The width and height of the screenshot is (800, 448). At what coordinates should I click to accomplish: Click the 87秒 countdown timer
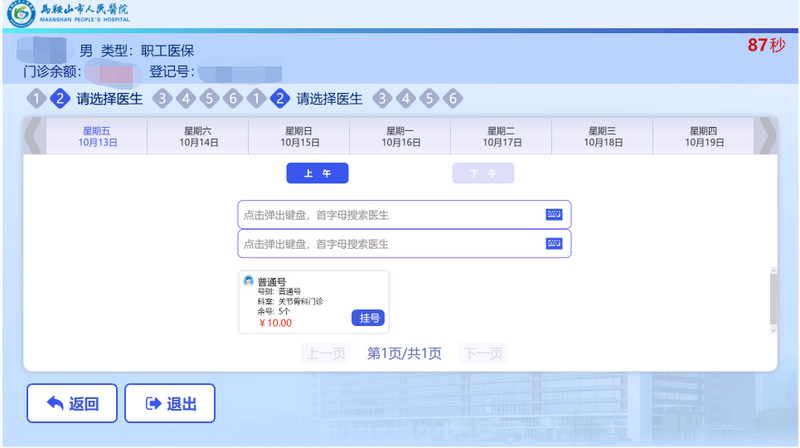click(766, 45)
